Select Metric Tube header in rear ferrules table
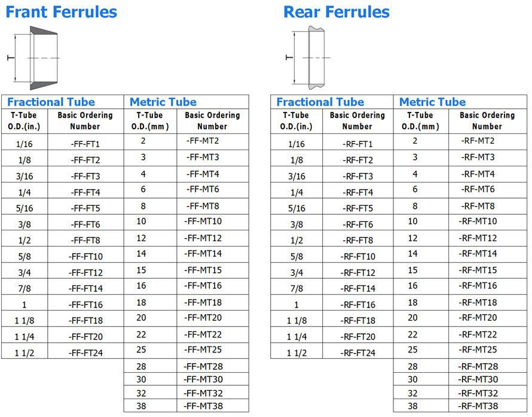This screenshot has width=532, height=417. (x=432, y=102)
